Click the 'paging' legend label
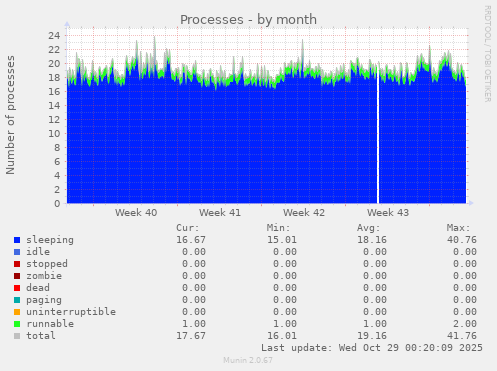Viewport: 497px width, 371px height. pyautogui.click(x=44, y=300)
